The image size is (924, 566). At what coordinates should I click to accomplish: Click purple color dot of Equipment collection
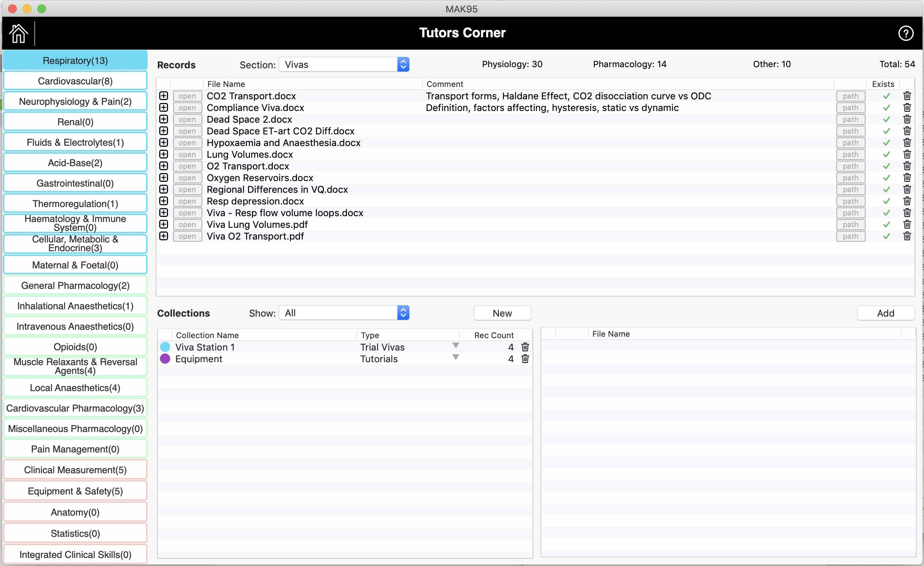coord(165,359)
